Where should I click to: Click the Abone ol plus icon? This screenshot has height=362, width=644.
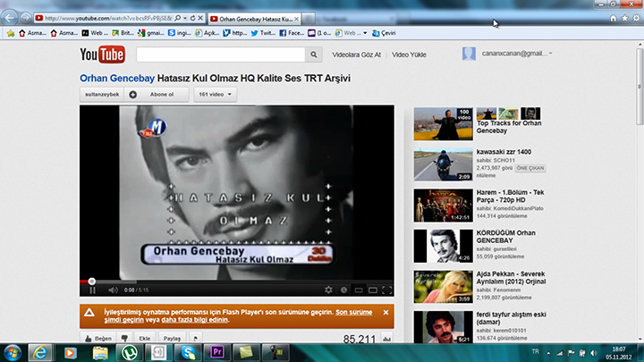point(132,95)
